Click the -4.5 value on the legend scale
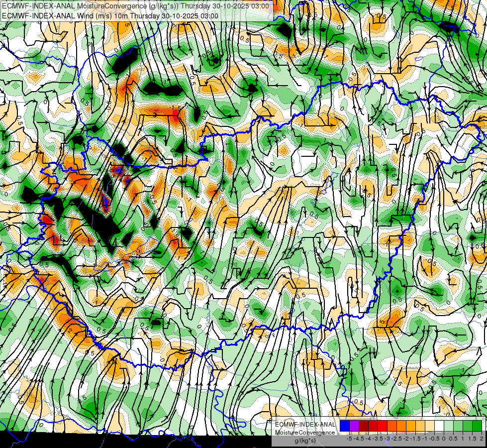The height and width of the screenshot is (448, 487). (x=359, y=439)
